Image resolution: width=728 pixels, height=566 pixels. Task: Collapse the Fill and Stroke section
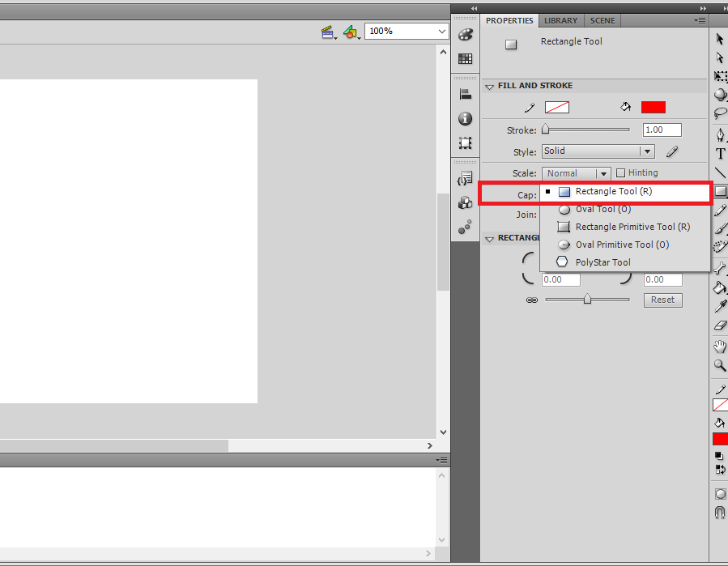coord(489,85)
